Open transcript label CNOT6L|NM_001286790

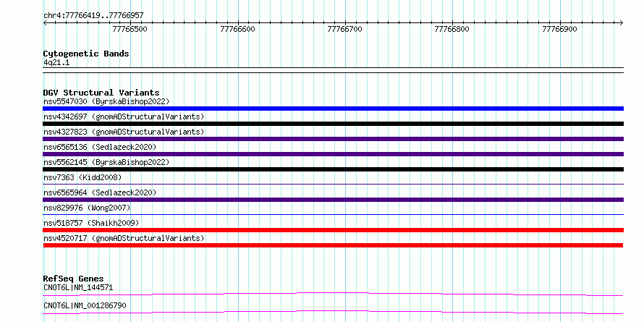85,305
